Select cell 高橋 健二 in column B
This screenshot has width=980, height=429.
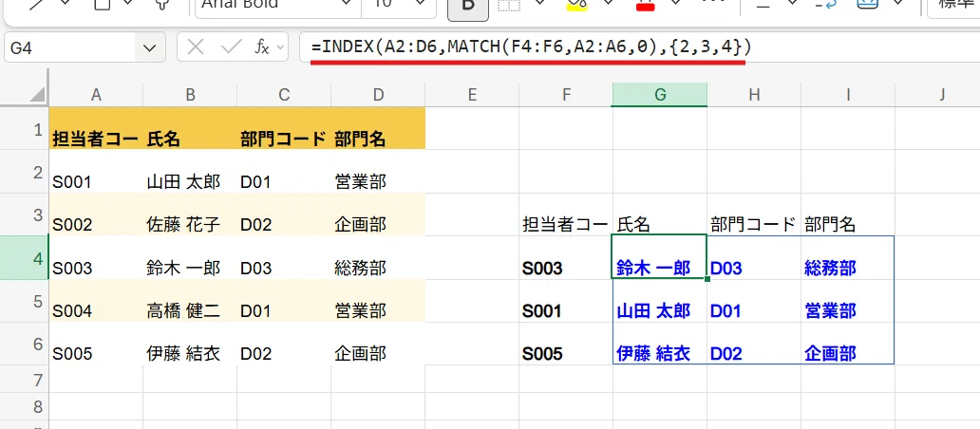tap(190, 301)
